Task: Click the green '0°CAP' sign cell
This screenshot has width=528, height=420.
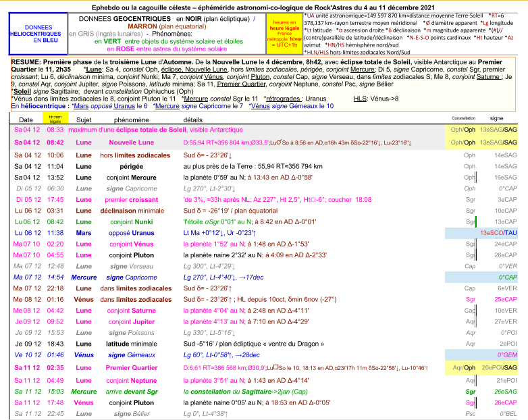Action: (508, 278)
